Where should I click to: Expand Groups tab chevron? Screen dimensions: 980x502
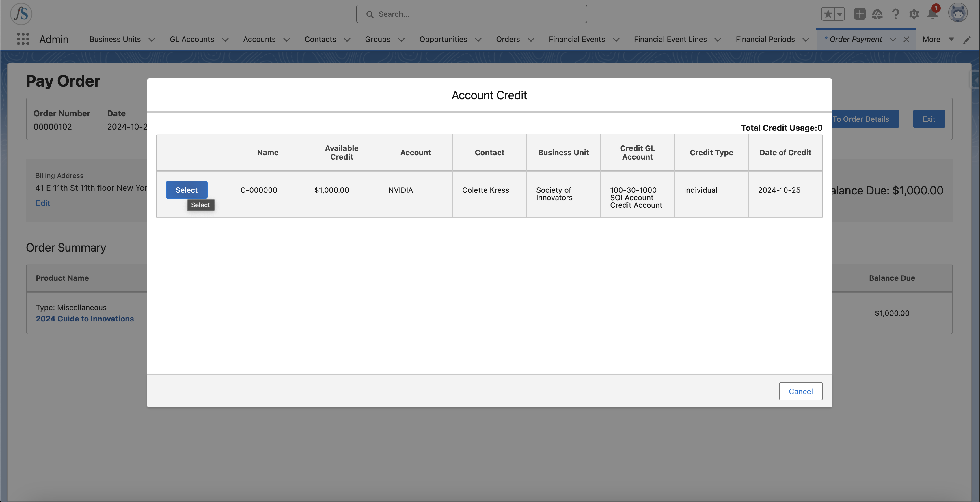pos(401,40)
